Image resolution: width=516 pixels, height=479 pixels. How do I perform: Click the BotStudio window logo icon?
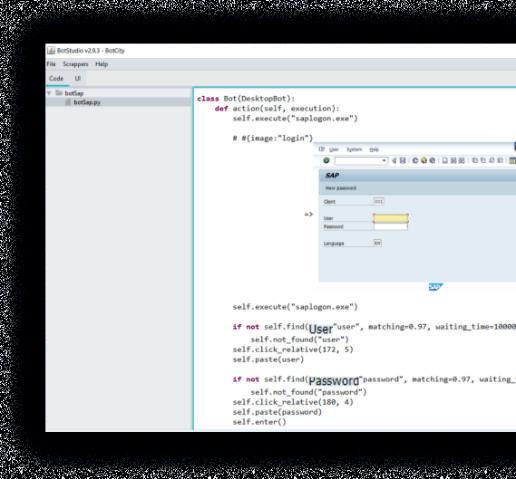pos(51,51)
